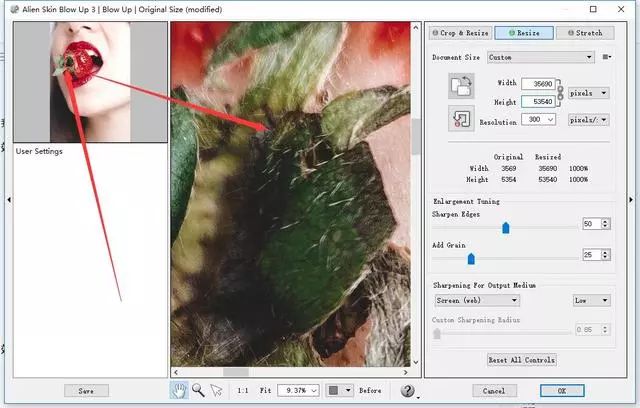Collapse the left panel arrow

click(9, 200)
